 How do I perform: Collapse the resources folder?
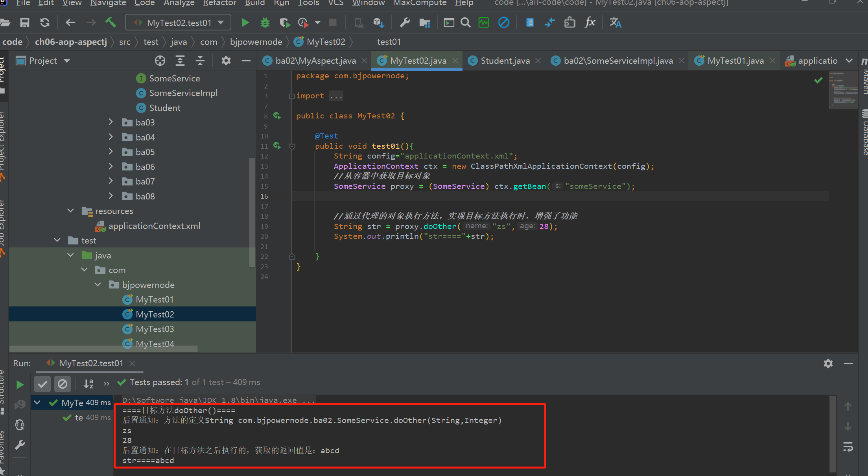[71, 211]
